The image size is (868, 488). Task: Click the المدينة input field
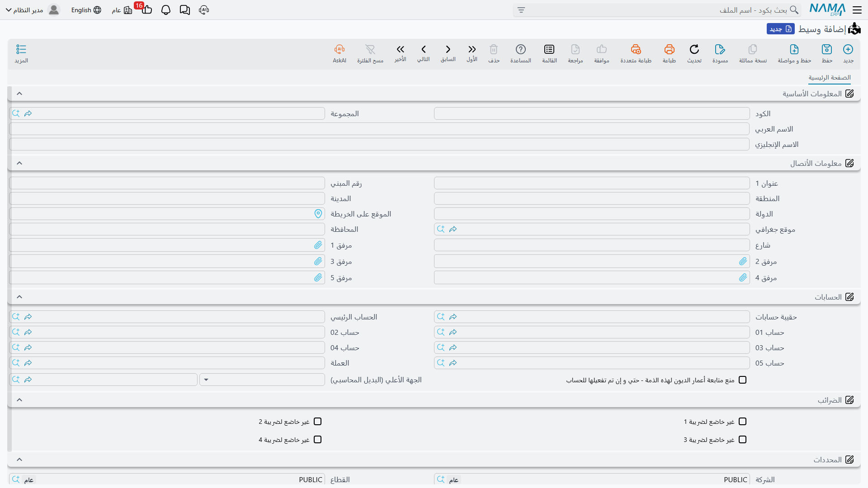[x=167, y=198]
